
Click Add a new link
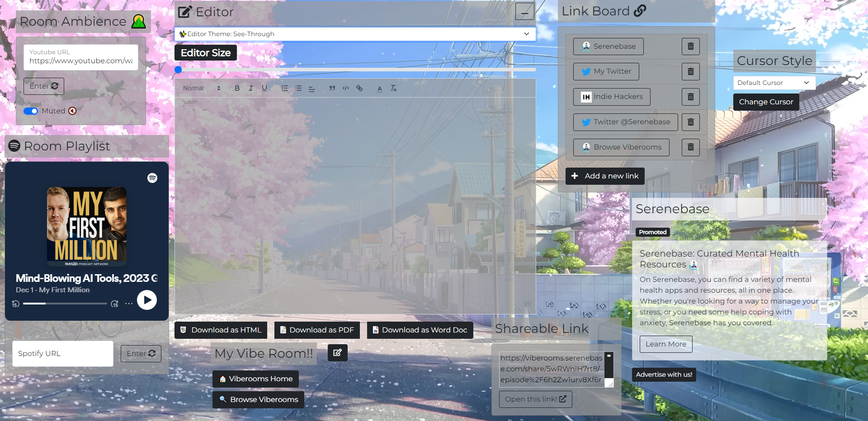point(605,176)
